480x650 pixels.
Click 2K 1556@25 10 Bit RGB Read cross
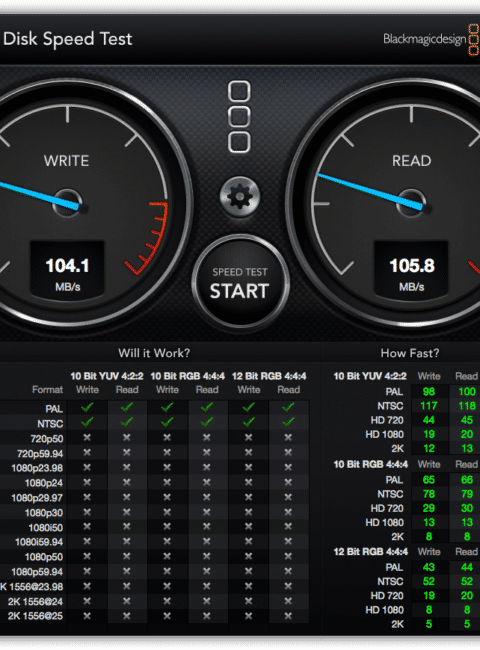[x=207, y=616]
